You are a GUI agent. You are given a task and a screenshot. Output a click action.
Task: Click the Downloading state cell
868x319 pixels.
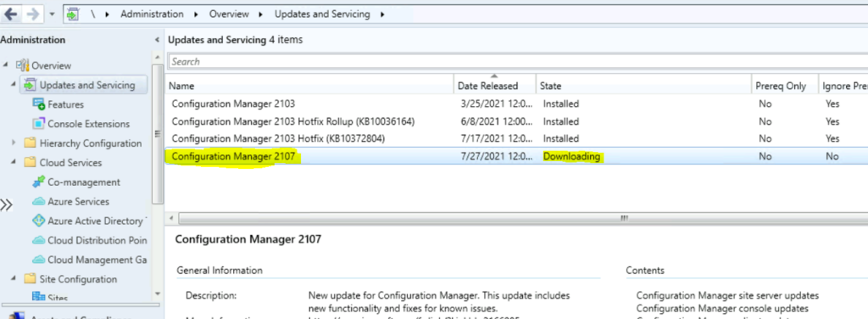571,156
